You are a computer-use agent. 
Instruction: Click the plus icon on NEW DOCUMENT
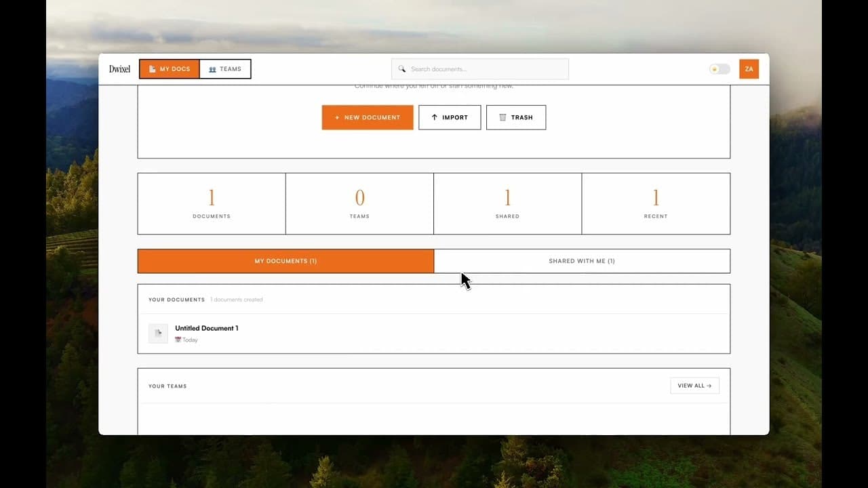tap(336, 117)
